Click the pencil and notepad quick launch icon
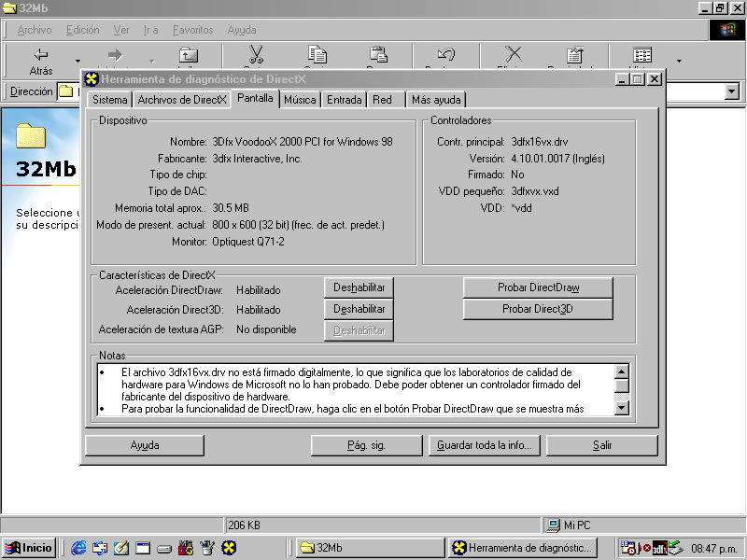This screenshot has width=747, height=560. [x=121, y=548]
